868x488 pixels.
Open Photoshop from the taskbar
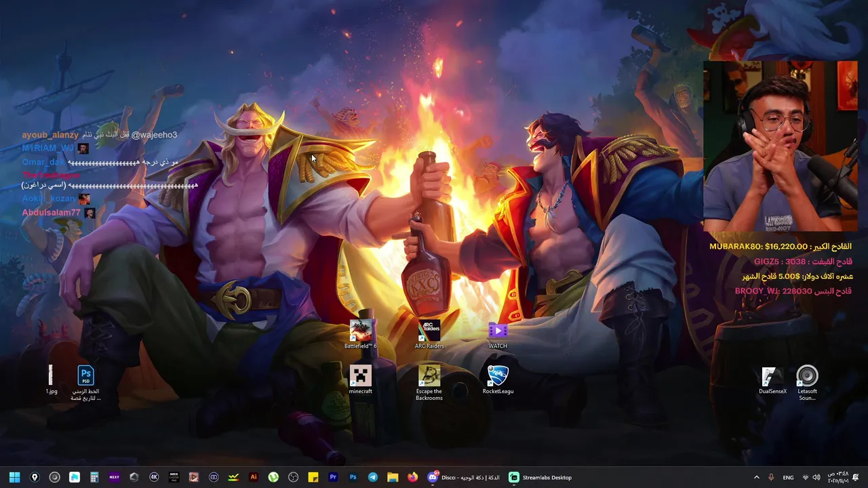coord(353,477)
